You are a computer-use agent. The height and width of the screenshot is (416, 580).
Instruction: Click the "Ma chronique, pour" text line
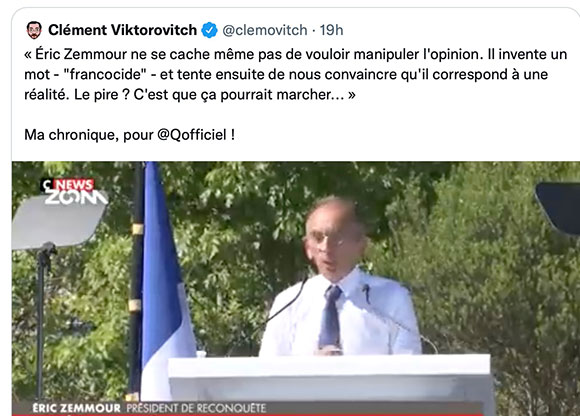89,135
